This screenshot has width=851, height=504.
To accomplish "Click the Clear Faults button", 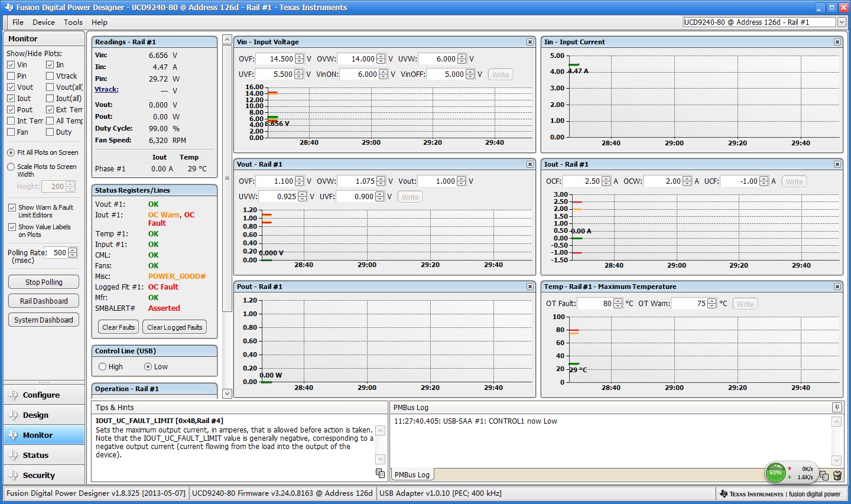I will 119,327.
